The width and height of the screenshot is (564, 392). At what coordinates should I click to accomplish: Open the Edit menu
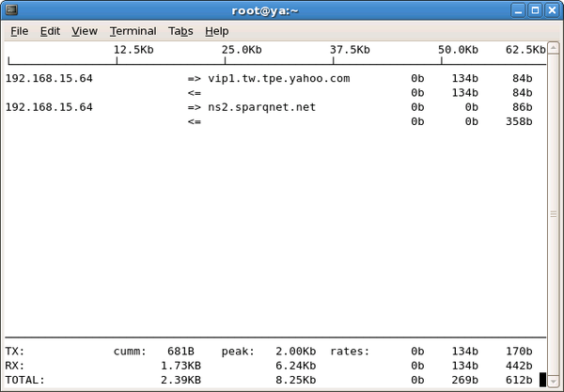point(50,31)
